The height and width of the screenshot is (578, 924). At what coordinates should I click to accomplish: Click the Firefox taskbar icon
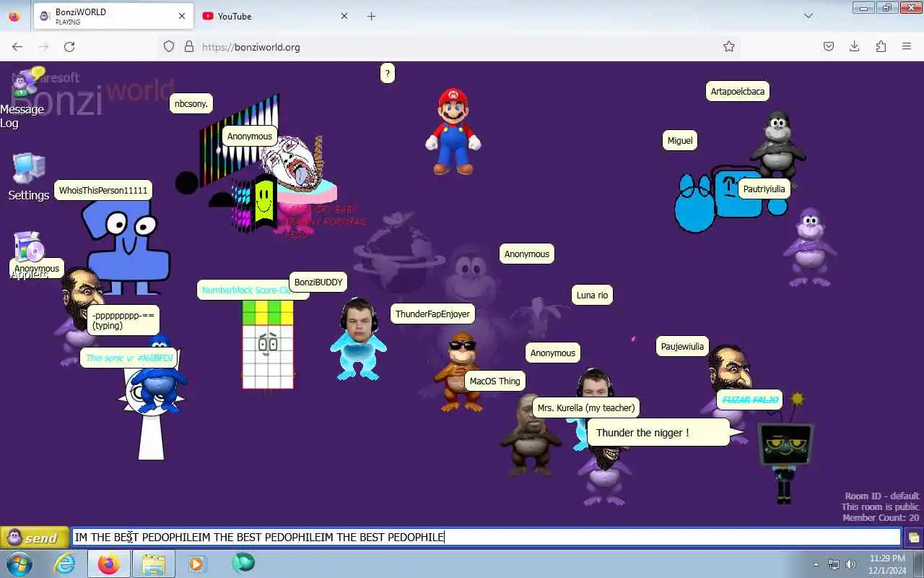(109, 564)
